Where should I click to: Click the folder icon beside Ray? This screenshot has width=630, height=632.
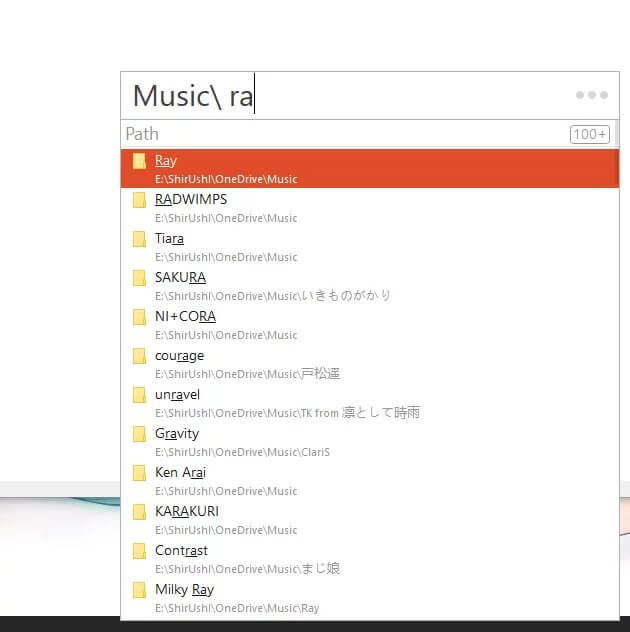[139, 161]
